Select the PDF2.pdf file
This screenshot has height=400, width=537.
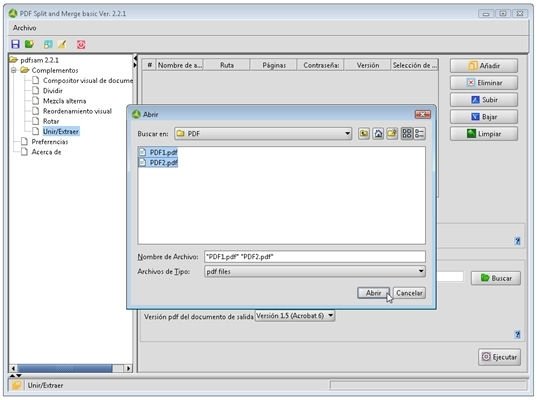pyautogui.click(x=158, y=162)
